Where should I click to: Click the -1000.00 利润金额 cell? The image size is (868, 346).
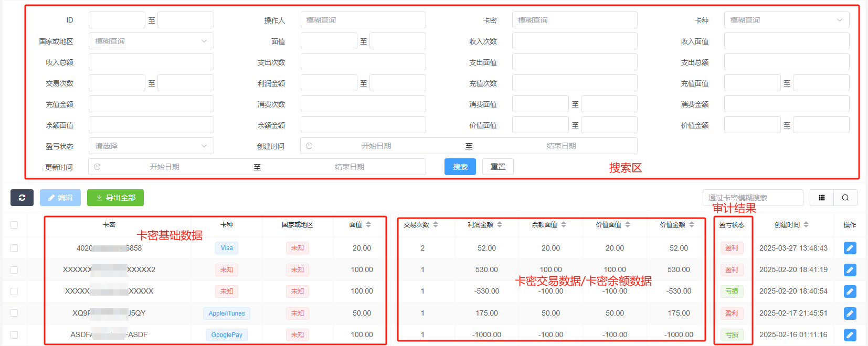click(x=486, y=334)
